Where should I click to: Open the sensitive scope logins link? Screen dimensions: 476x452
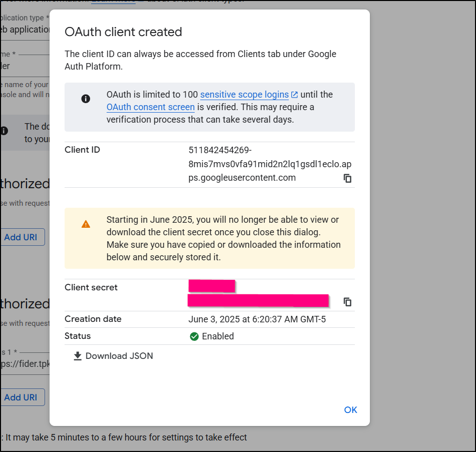(x=244, y=95)
